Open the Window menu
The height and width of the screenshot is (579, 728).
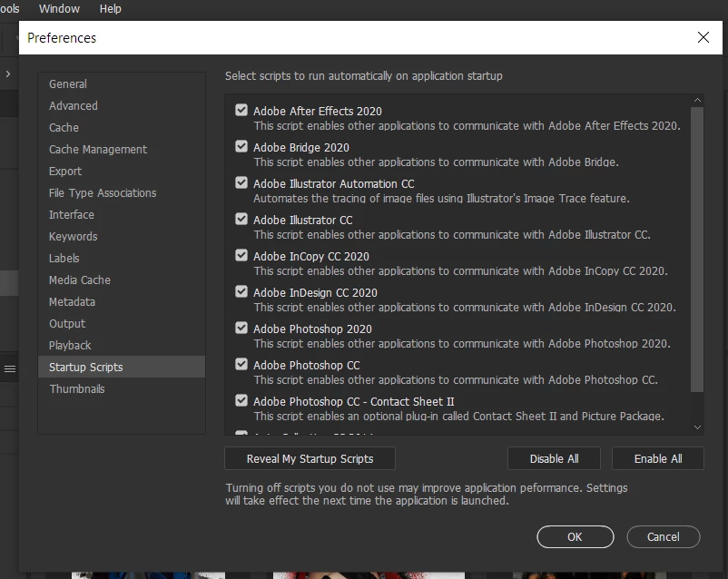click(59, 9)
